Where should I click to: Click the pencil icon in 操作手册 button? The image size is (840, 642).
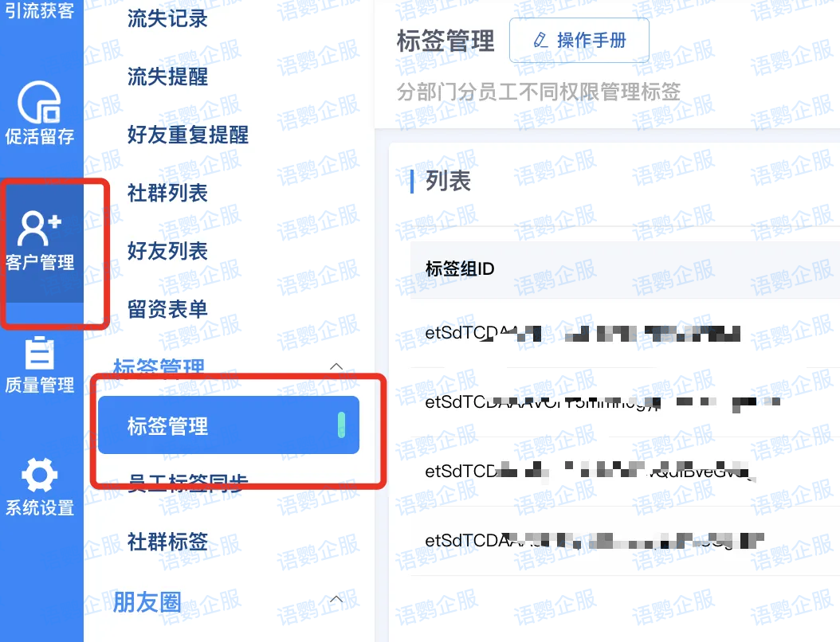click(540, 40)
